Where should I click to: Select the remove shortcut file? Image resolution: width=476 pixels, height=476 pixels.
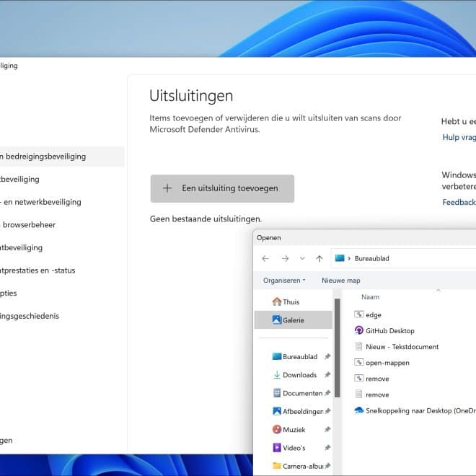[x=377, y=379]
